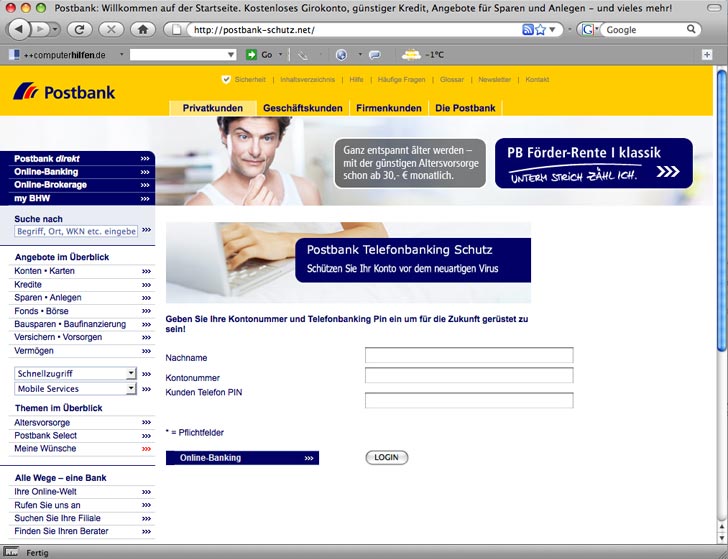Viewport: 728px width, 559px height.
Task: Click the PB Förder-Rente I klassik banner
Action: pyautogui.click(x=594, y=163)
